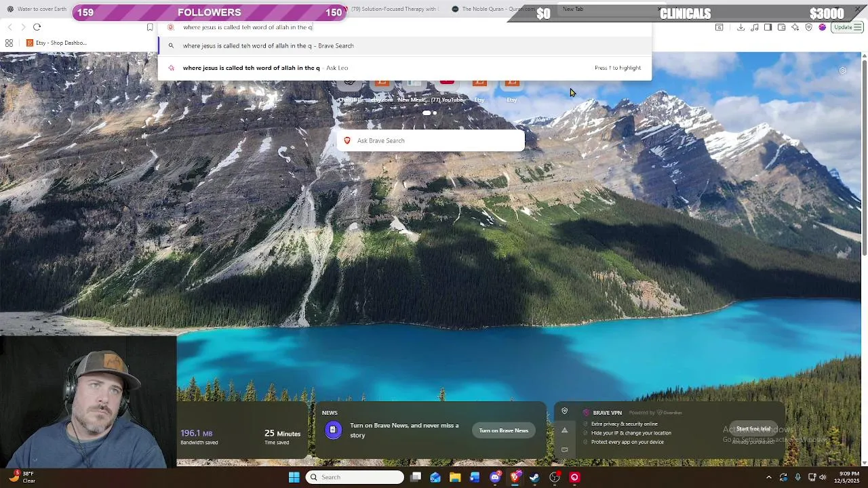
Task: Open the apps grid icon in bookmarks bar
Action: click(x=9, y=43)
